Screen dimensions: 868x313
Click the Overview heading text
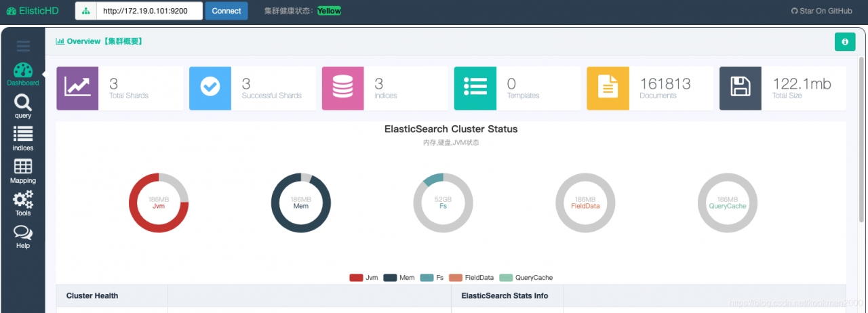[x=104, y=41]
